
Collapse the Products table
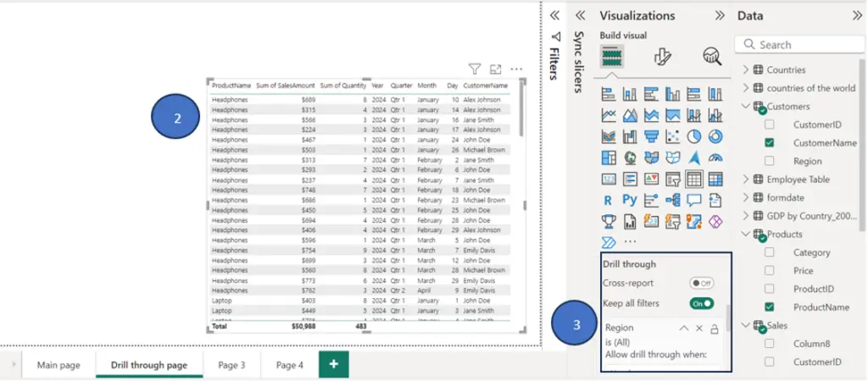tap(745, 234)
